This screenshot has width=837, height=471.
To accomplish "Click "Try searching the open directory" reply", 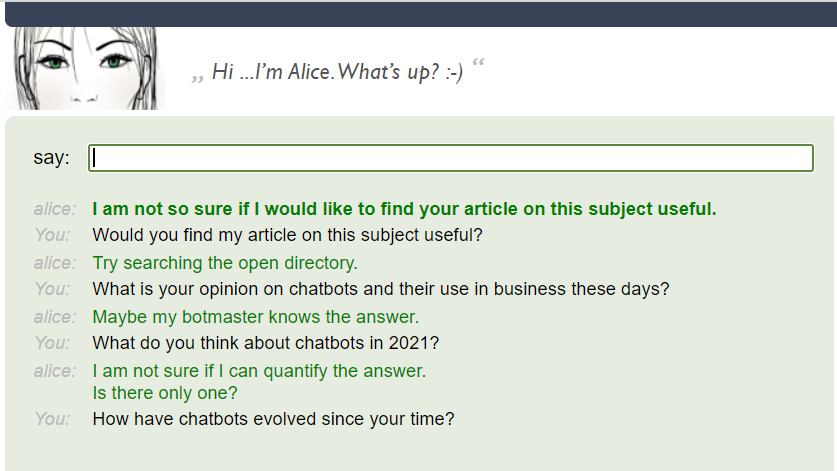I will tap(224, 263).
